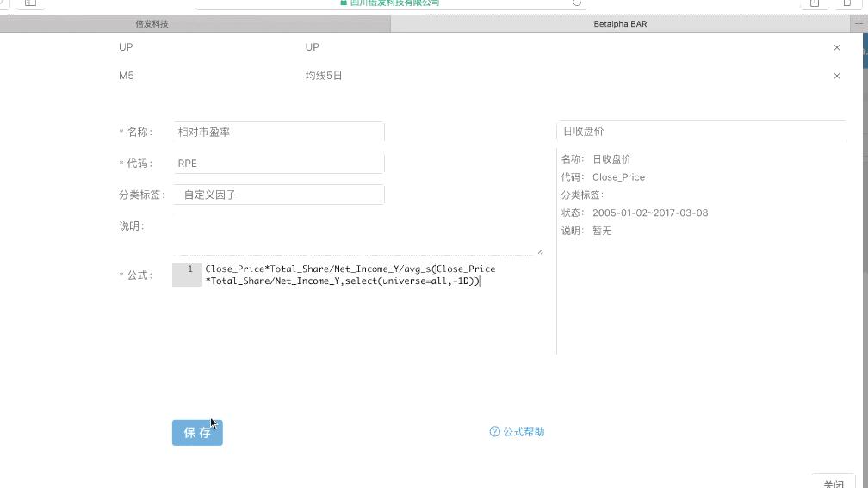Click the 日收盘价 factor search field

[x=701, y=131]
